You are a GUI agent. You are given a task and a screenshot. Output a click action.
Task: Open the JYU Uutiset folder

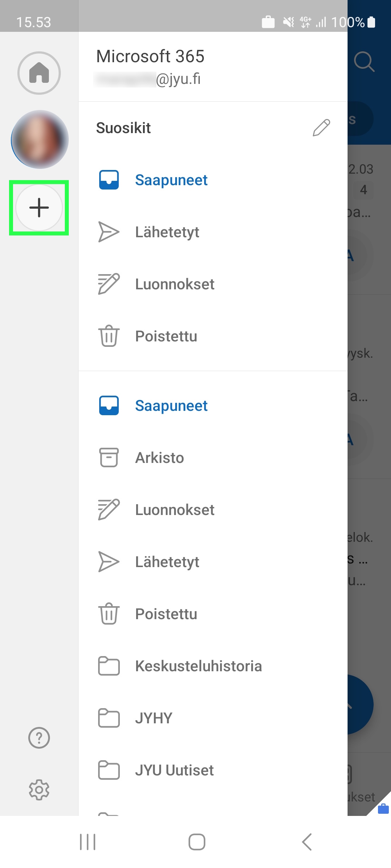coord(174,770)
